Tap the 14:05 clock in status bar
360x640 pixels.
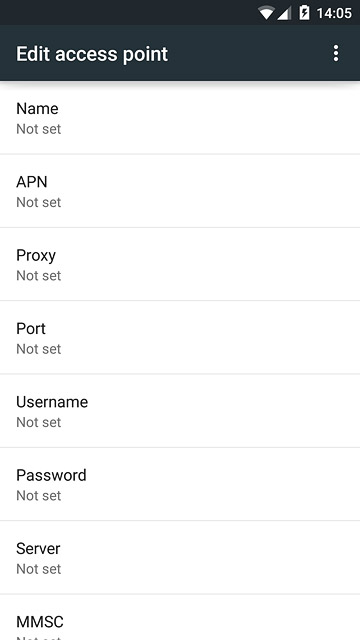point(334,13)
